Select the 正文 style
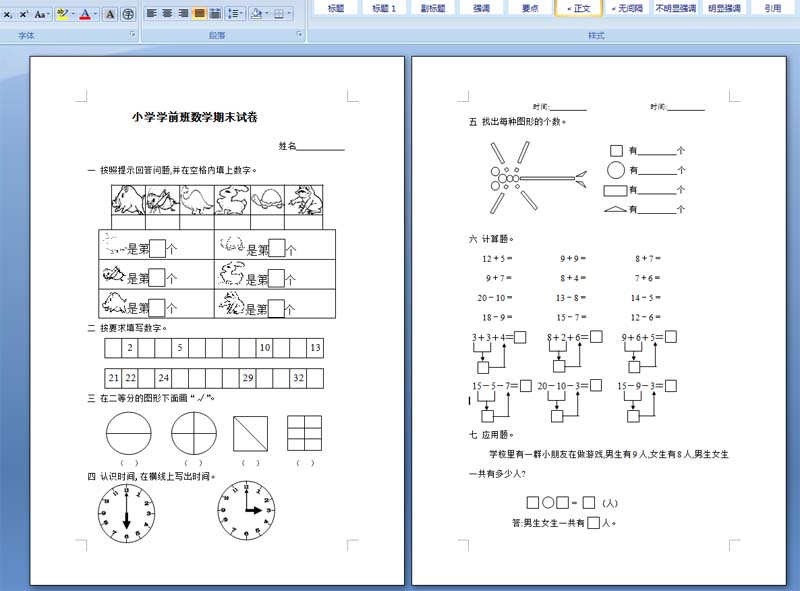The height and width of the screenshot is (591, 800). tap(579, 8)
